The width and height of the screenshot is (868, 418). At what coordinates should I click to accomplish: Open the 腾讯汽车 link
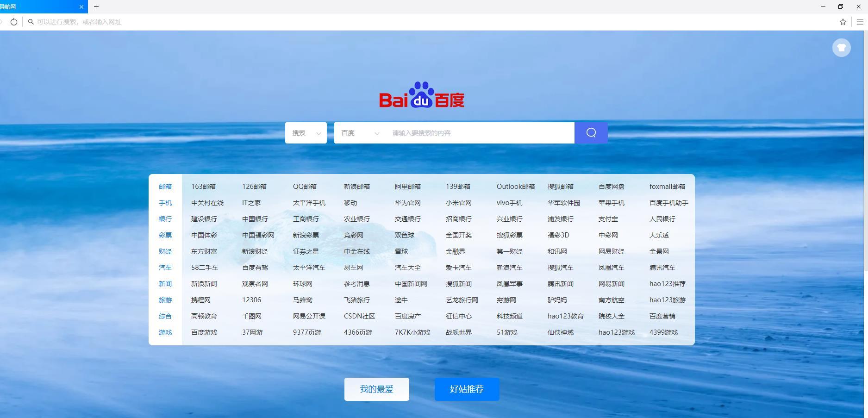pos(662,268)
